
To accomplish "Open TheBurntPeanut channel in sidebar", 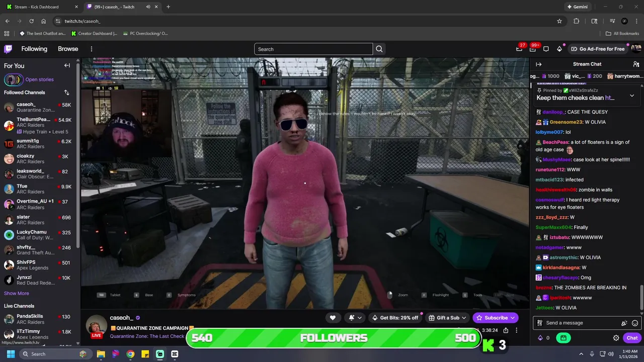I will (38, 125).
